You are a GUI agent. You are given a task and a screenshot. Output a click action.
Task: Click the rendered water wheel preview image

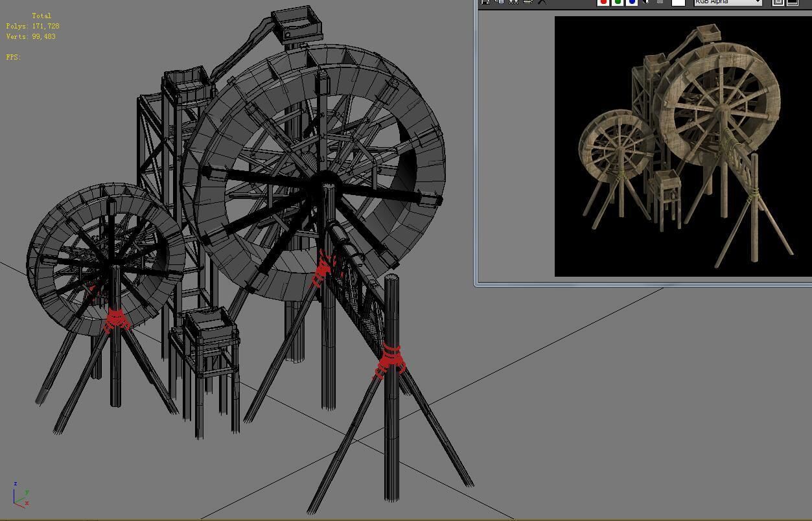683,146
